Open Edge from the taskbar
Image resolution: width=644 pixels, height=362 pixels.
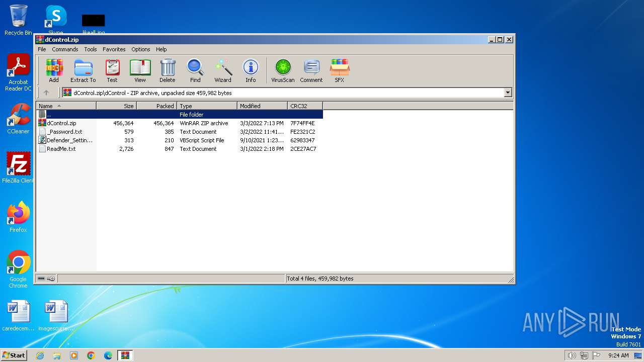pyautogui.click(x=108, y=355)
